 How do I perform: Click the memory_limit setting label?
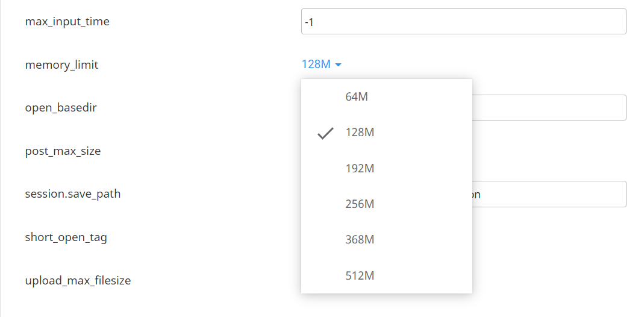coord(61,65)
